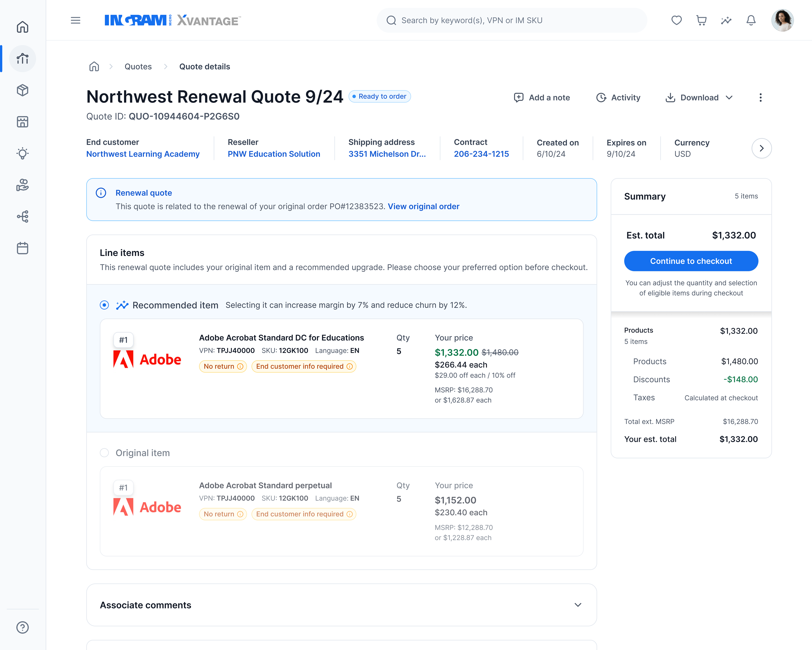Open the Download dropdown
The image size is (812, 650).
(699, 97)
